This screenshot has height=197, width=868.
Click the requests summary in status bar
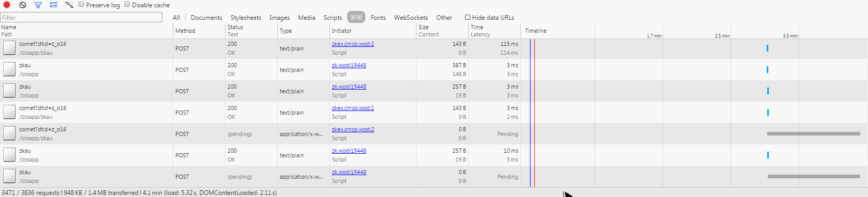pos(139,193)
